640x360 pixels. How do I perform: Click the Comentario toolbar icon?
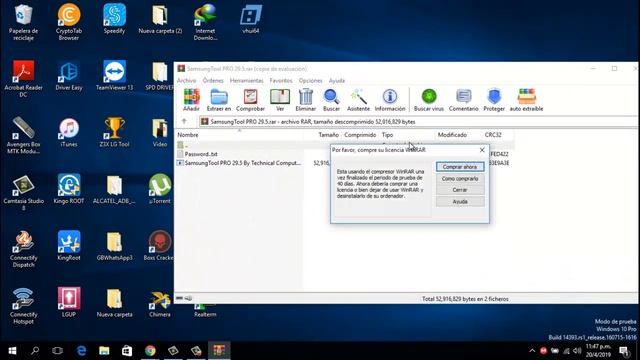point(463,100)
